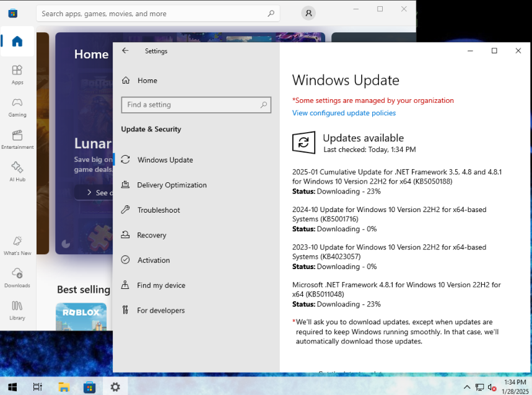Show hidden system tray icons
The width and height of the screenshot is (532, 395).
(x=467, y=387)
